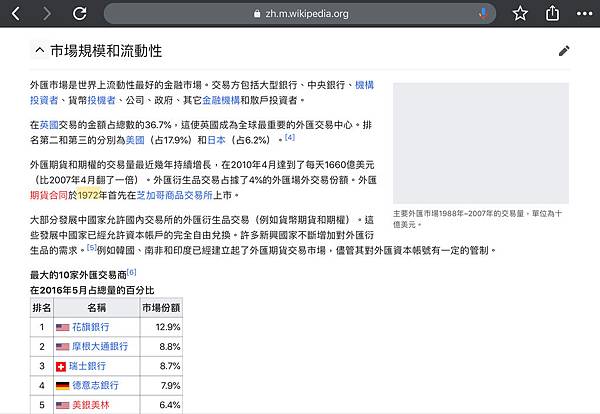This screenshot has height=414, width=600.
Task: Follow the 日本 link
Action: click(x=216, y=140)
